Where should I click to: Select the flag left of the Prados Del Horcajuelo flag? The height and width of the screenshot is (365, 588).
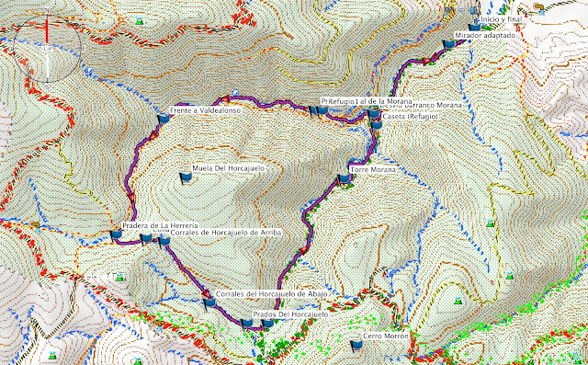pyautogui.click(x=246, y=324)
